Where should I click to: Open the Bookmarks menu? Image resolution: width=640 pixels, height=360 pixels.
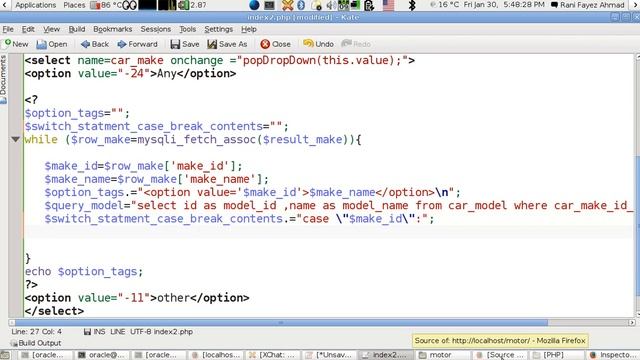pos(113,29)
